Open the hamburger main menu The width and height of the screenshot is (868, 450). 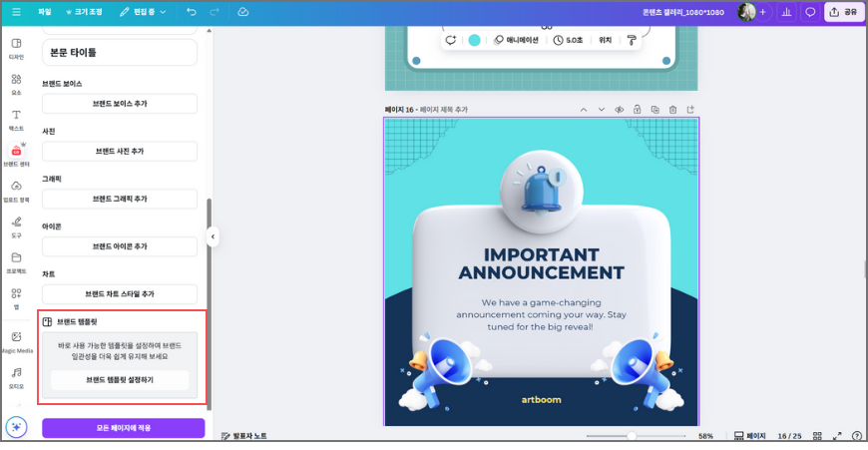click(16, 12)
